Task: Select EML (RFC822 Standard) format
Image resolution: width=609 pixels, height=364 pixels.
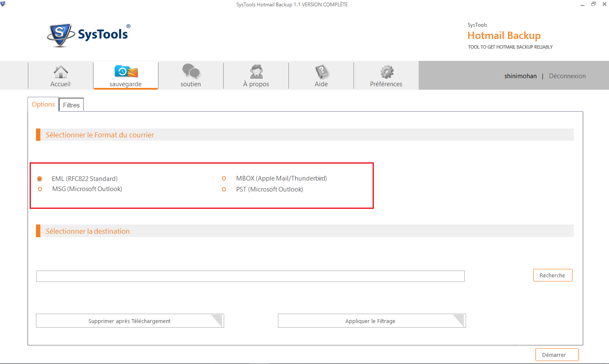Action: [39, 179]
